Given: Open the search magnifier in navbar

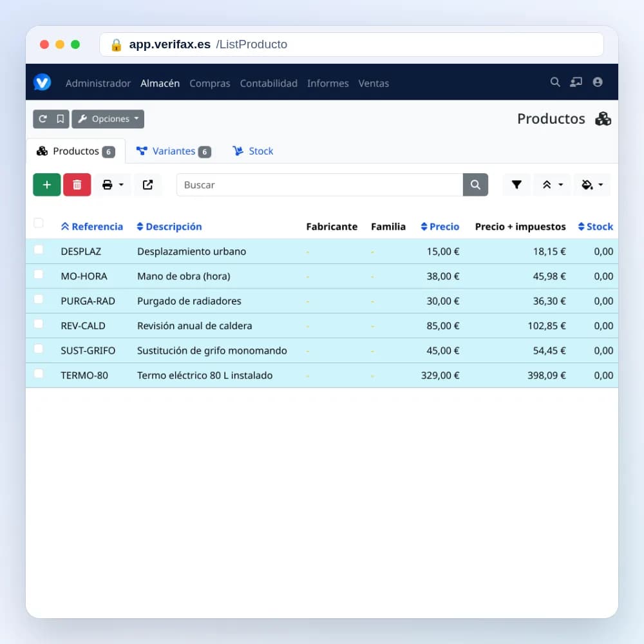Looking at the screenshot, I should [555, 82].
